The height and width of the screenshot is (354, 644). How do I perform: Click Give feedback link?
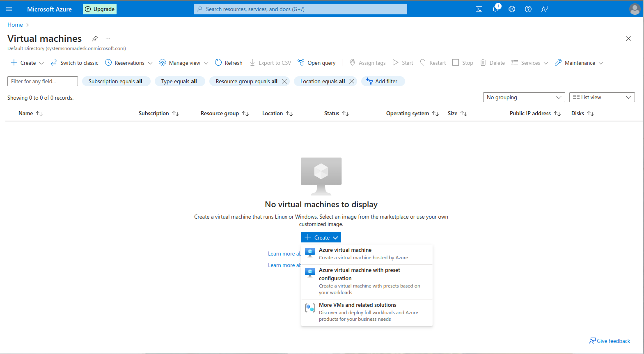[610, 341]
